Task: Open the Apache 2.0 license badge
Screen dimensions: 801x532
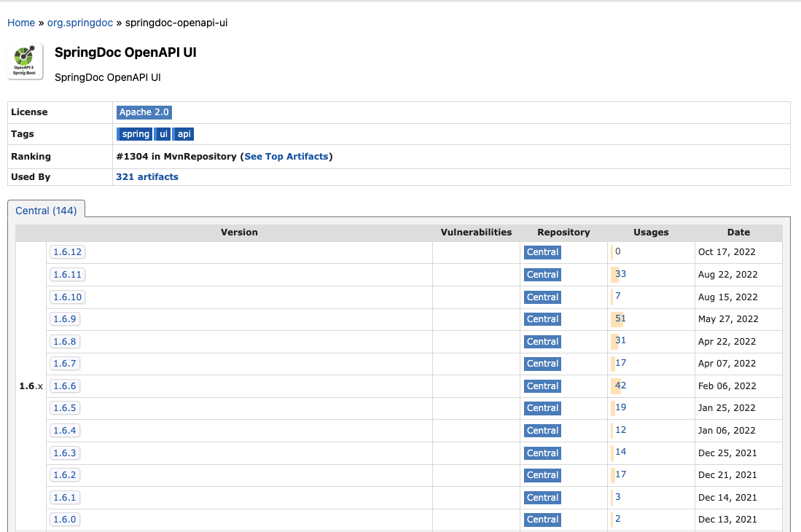Action: pyautogui.click(x=144, y=112)
